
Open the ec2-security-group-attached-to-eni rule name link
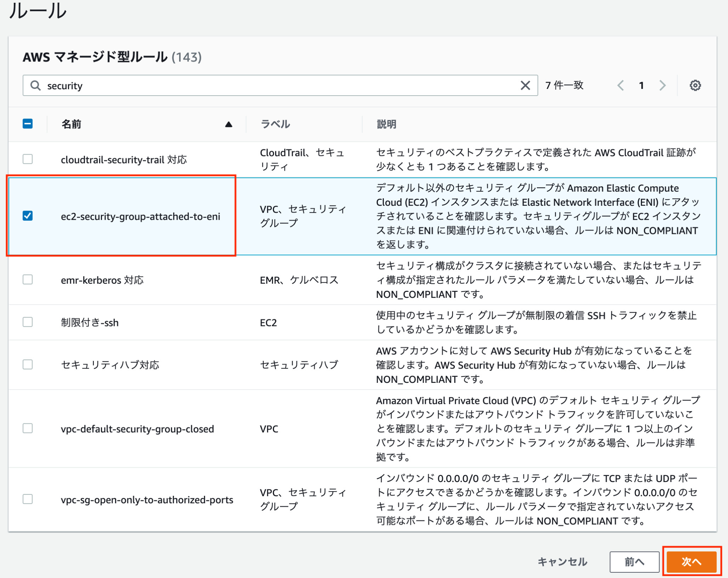click(x=141, y=216)
